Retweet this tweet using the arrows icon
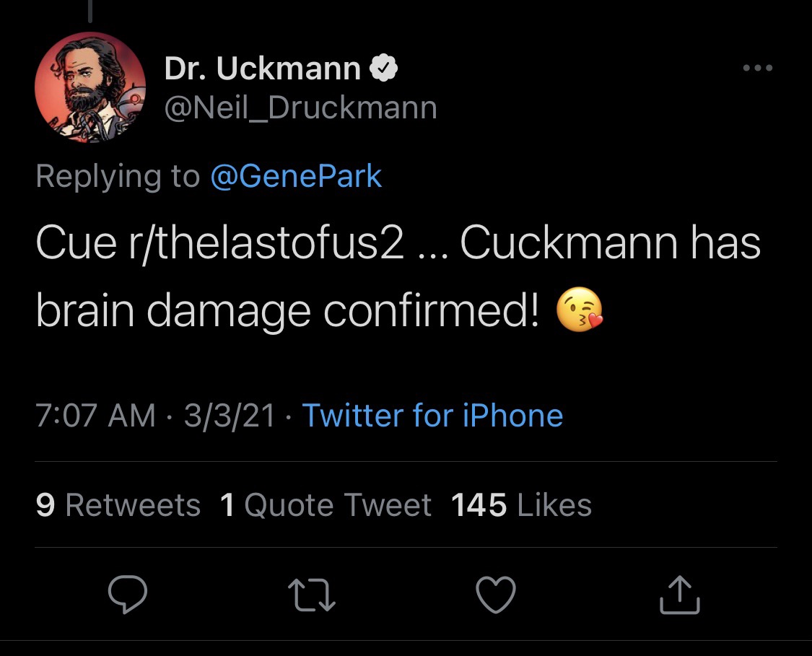The height and width of the screenshot is (656, 812). pyautogui.click(x=312, y=595)
